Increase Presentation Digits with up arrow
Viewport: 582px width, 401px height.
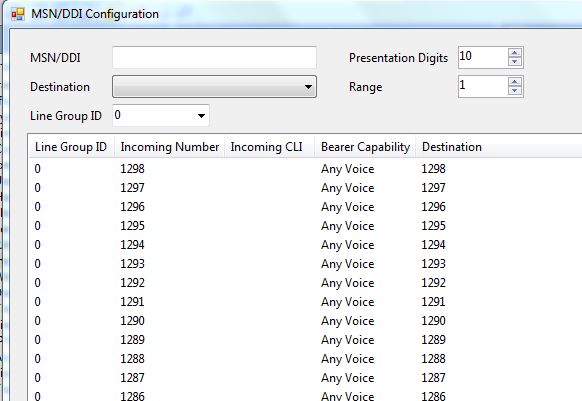514,52
